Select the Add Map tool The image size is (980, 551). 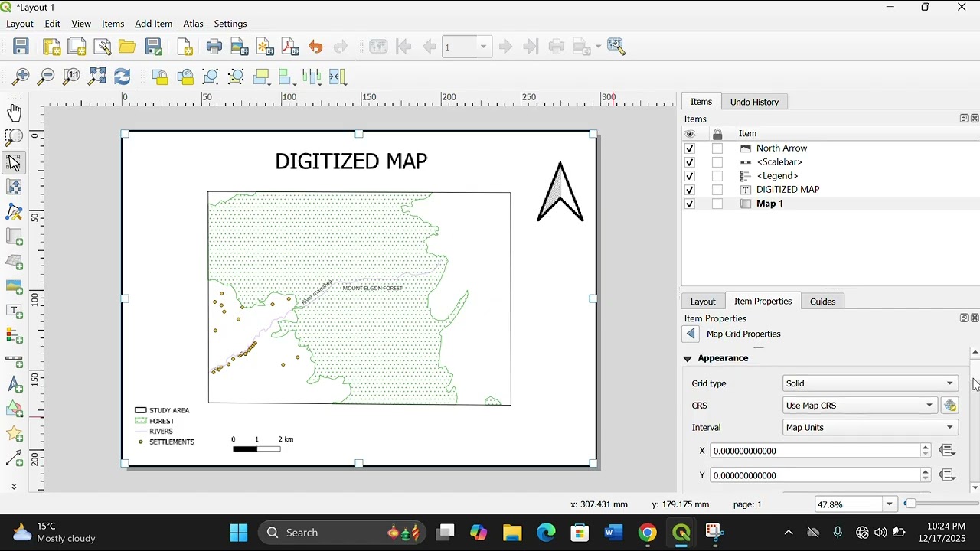point(14,236)
